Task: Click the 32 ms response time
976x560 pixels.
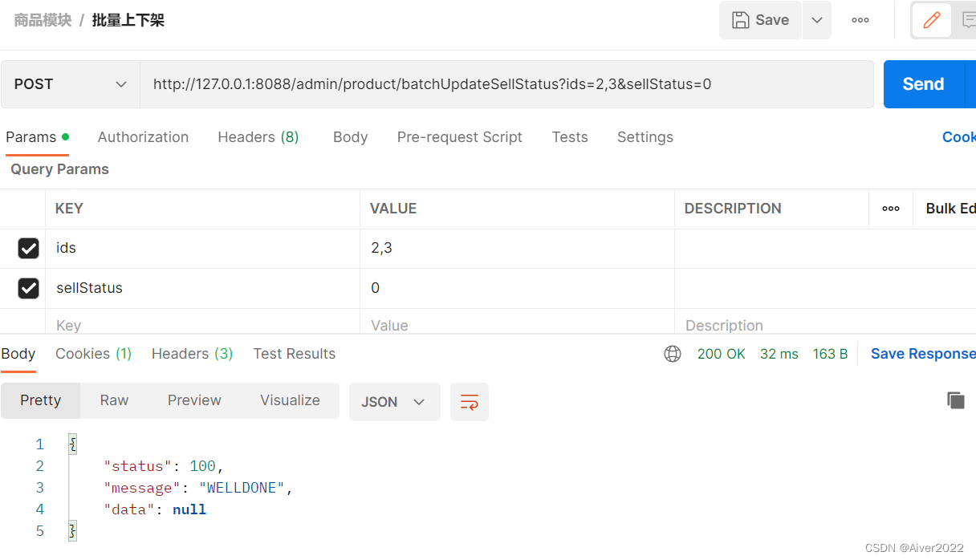Action: (x=779, y=354)
